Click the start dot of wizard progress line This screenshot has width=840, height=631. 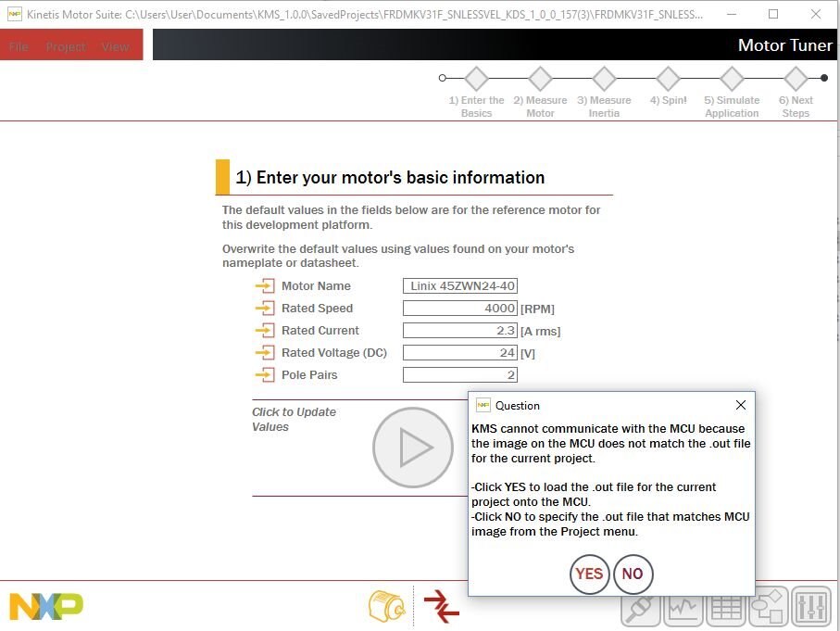pyautogui.click(x=442, y=78)
